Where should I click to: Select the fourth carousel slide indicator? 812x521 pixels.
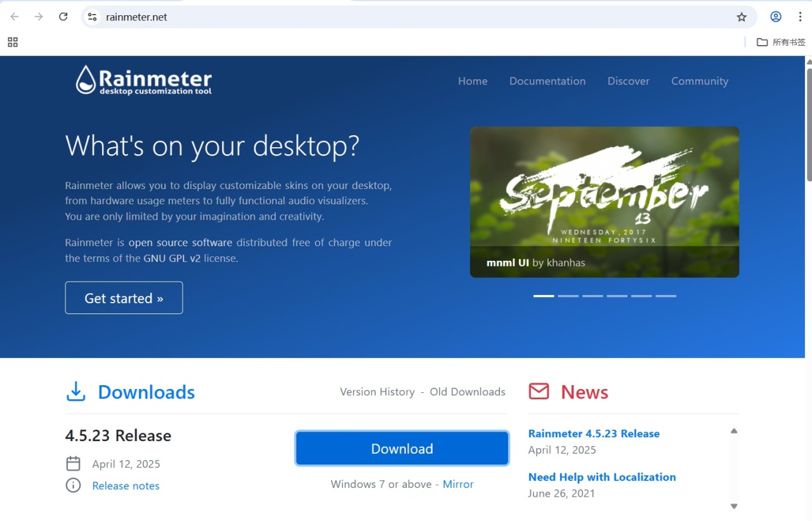point(617,296)
